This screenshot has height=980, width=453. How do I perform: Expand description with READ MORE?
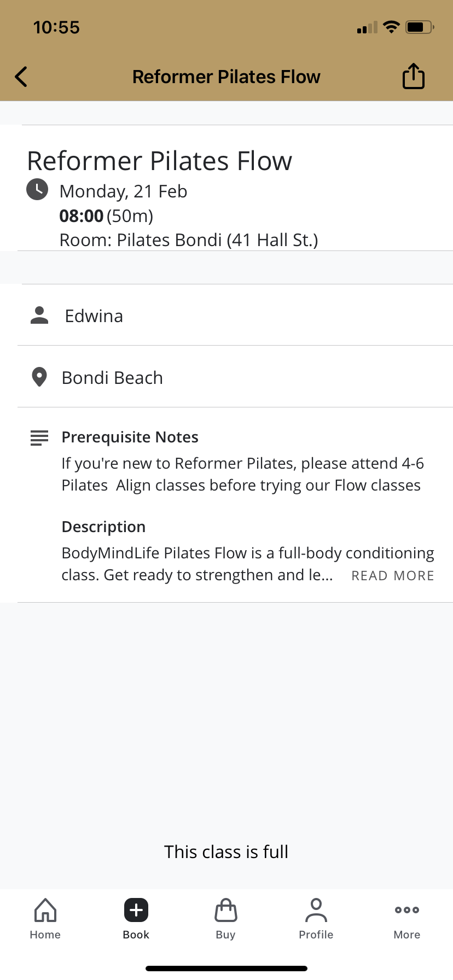tap(393, 576)
